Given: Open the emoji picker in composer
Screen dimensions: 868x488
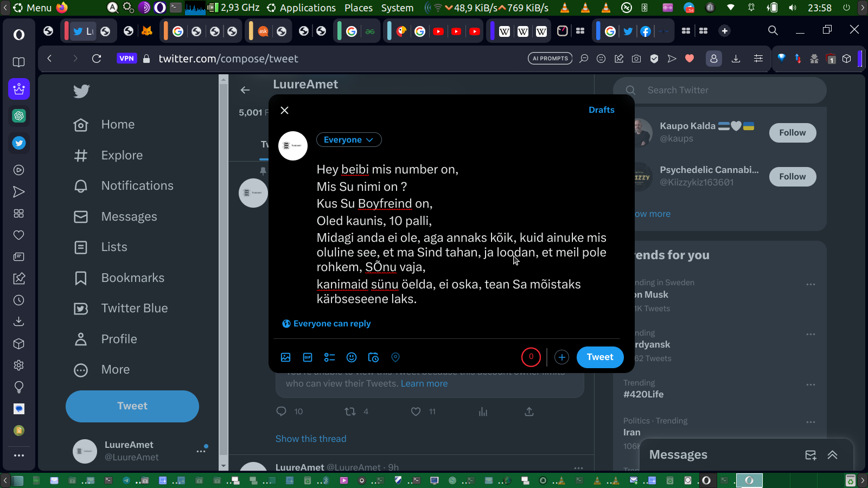Looking at the screenshot, I should 352,357.
